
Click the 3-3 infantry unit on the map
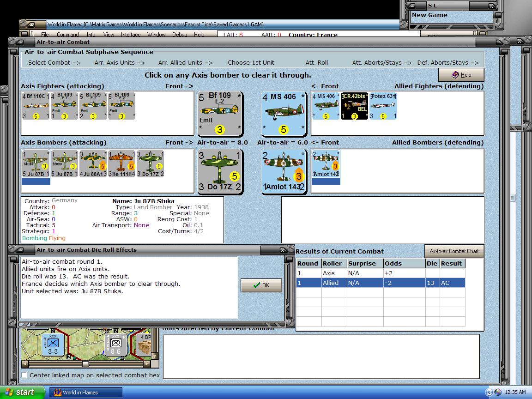point(53,345)
